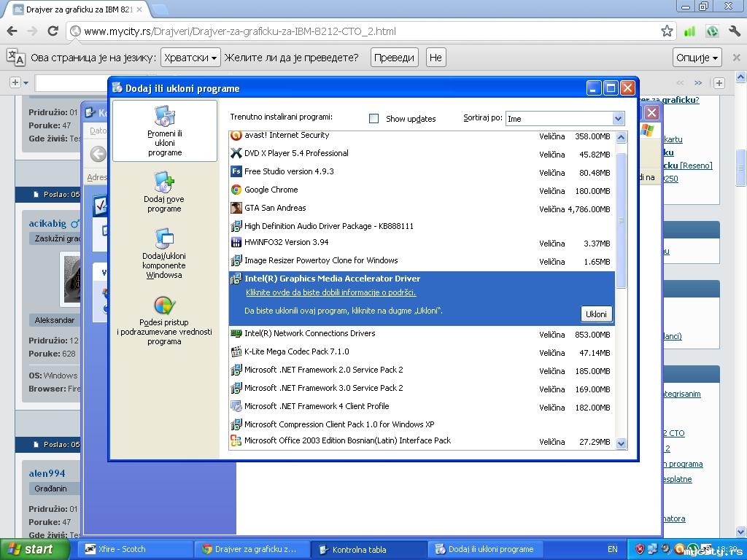Click the DVD X Player icon
The image size is (747, 560).
pyautogui.click(x=236, y=153)
